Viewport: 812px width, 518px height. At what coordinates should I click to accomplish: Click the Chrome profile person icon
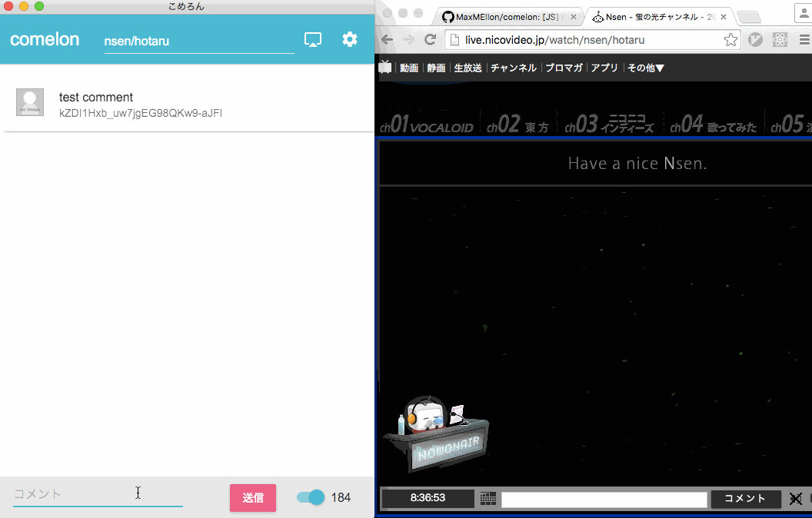(x=804, y=14)
